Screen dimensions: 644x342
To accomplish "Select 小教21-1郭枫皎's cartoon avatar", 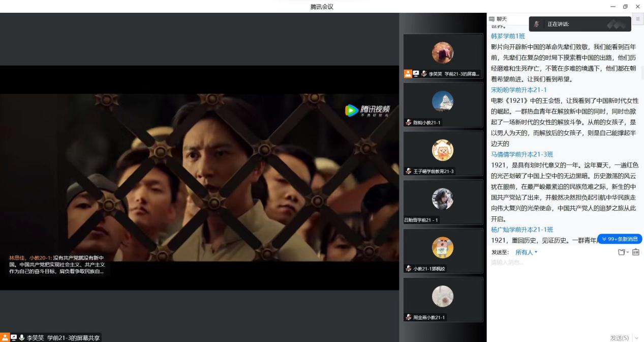I will coord(443,248).
